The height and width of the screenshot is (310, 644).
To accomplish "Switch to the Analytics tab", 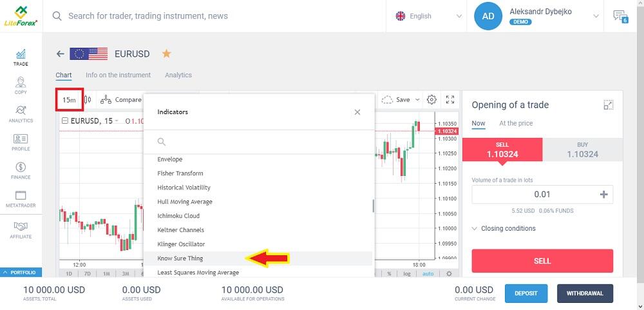I will [x=178, y=75].
